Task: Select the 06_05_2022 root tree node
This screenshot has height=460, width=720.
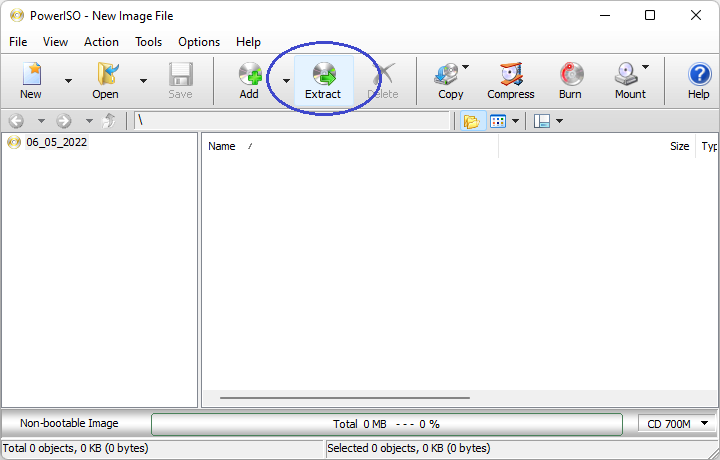Action: (x=56, y=142)
